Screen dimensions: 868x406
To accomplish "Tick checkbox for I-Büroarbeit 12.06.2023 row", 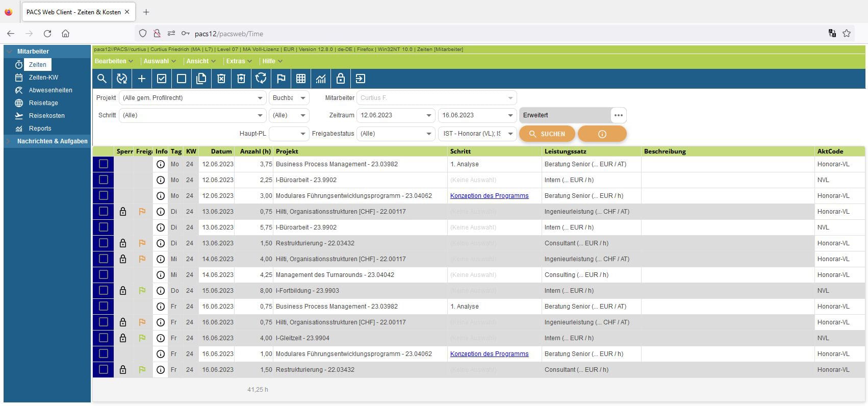I will (104, 180).
